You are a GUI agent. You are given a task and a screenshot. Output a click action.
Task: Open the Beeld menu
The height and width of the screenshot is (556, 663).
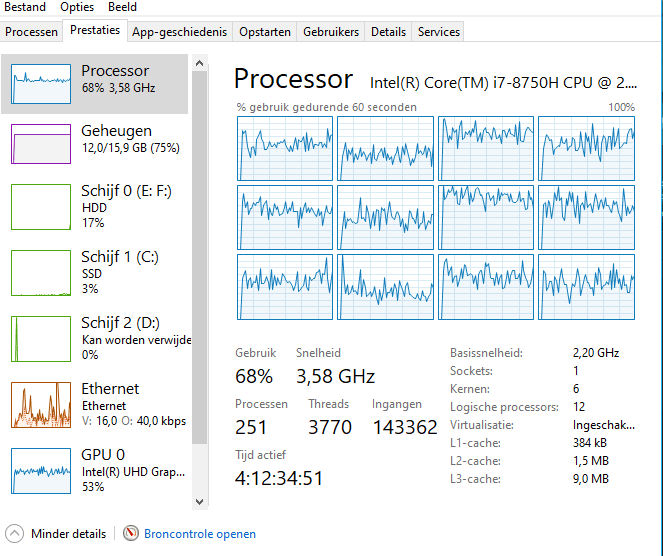(121, 7)
